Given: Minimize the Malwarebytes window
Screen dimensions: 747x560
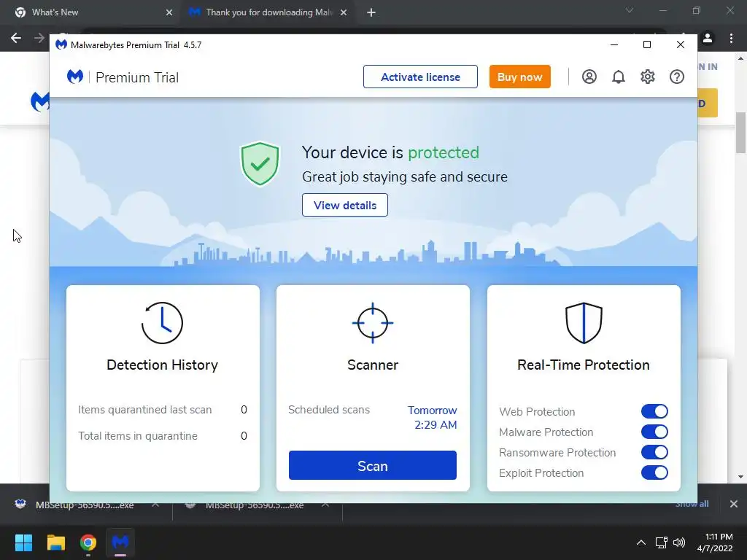Looking at the screenshot, I should coord(614,44).
